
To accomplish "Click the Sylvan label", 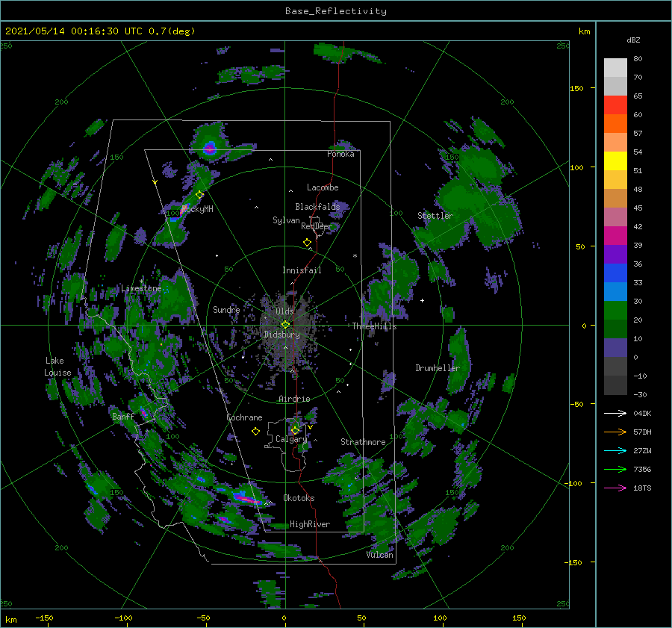I will pyautogui.click(x=286, y=220).
